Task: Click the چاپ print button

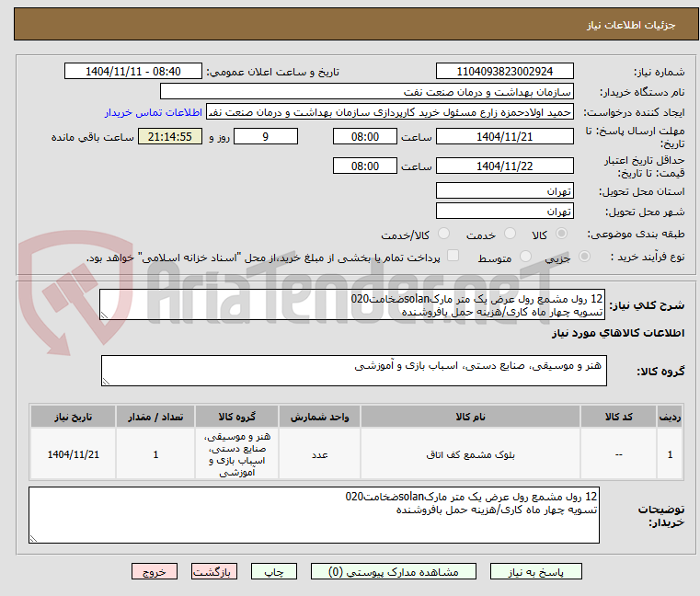Action: pyautogui.click(x=274, y=571)
